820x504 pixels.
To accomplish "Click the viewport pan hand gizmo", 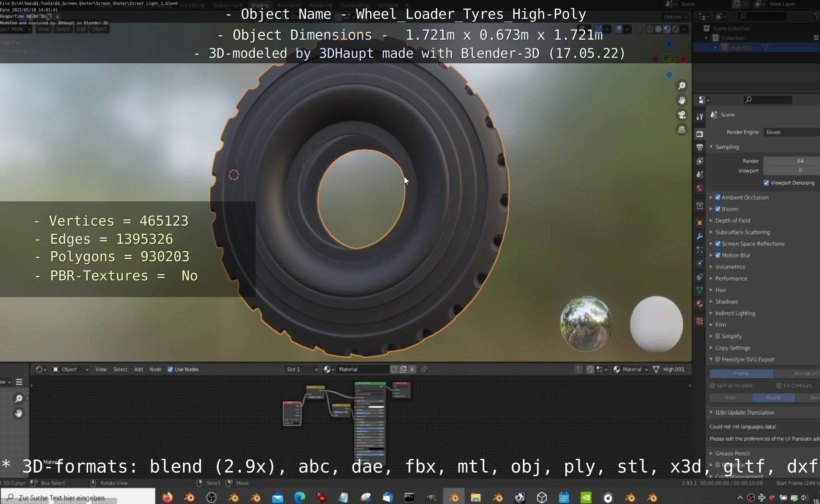I will tap(682, 100).
